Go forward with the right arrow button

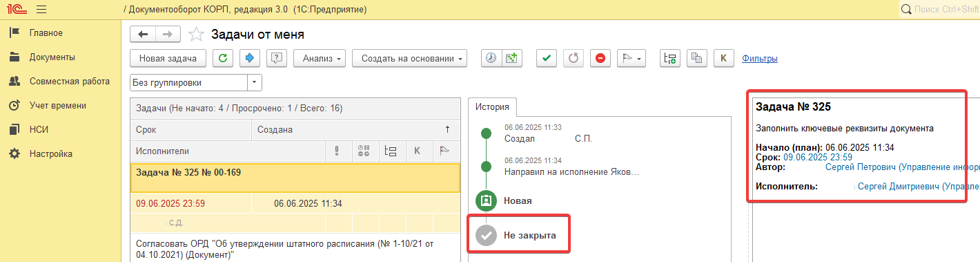(x=168, y=34)
